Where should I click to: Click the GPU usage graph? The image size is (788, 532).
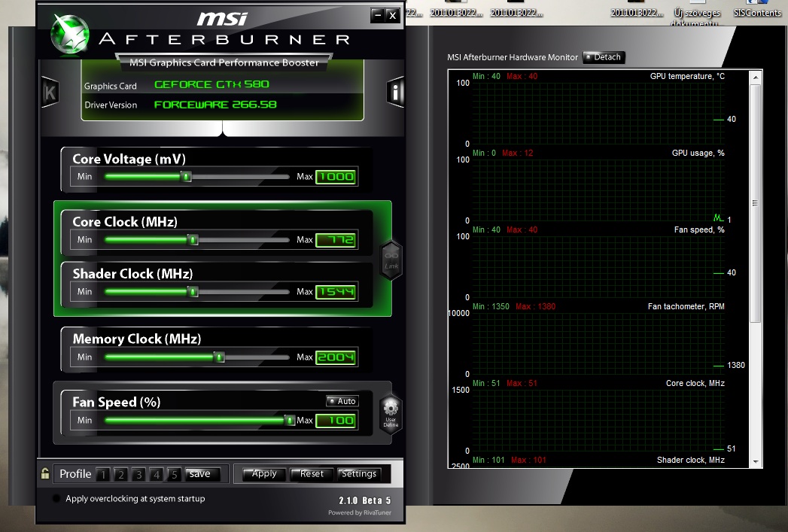pos(598,190)
